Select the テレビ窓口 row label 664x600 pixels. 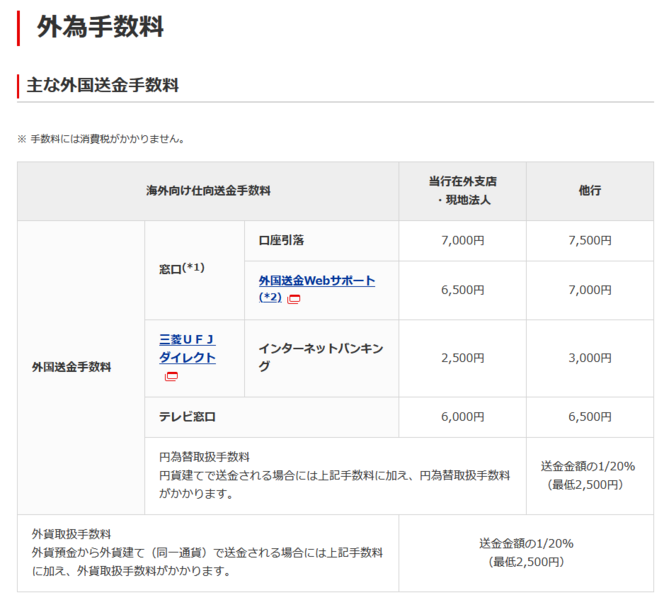click(x=187, y=416)
